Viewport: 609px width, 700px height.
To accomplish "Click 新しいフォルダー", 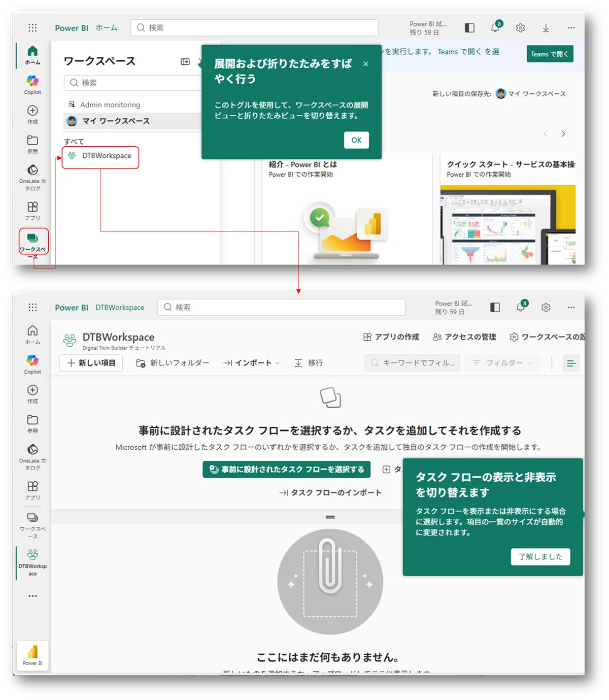I will click(x=173, y=363).
